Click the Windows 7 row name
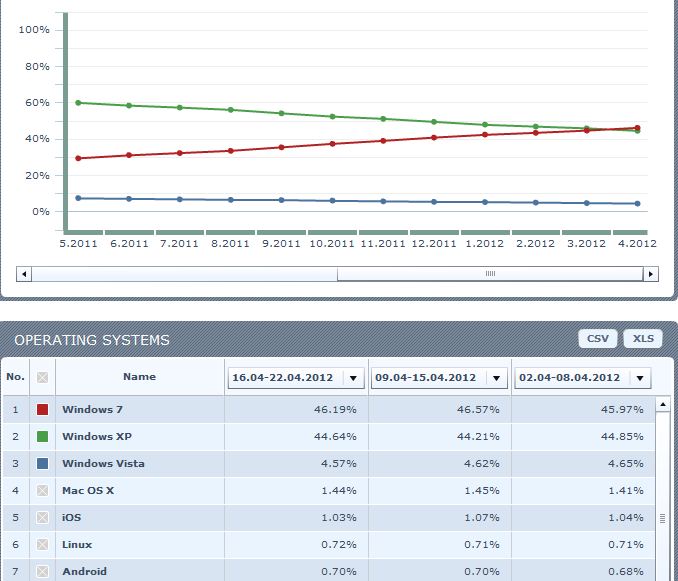 [x=92, y=410]
